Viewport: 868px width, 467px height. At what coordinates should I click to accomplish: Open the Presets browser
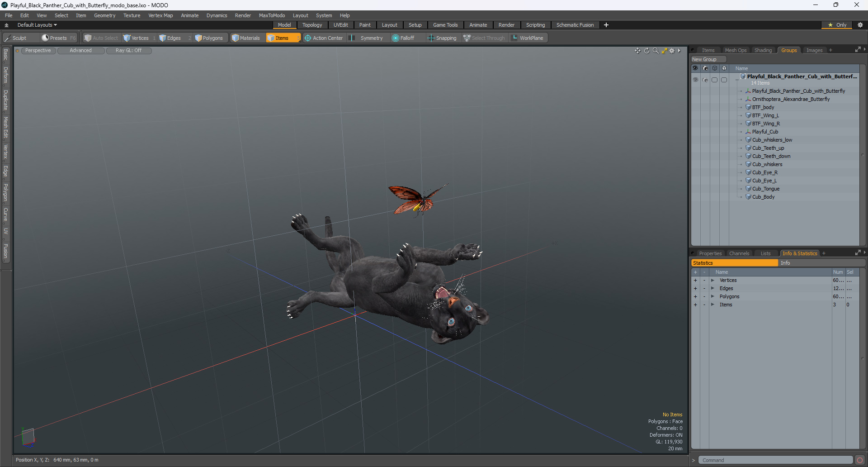point(58,38)
